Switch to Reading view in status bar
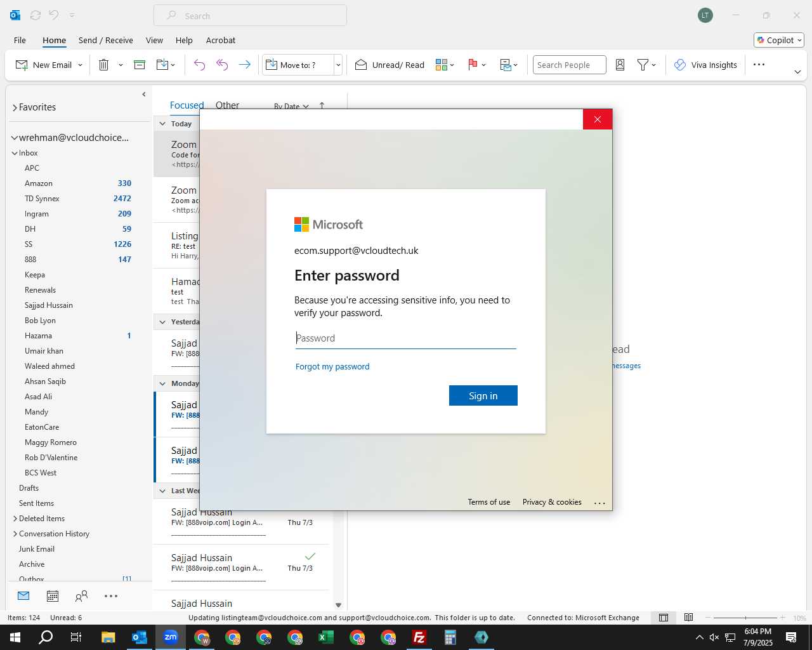 688,618
